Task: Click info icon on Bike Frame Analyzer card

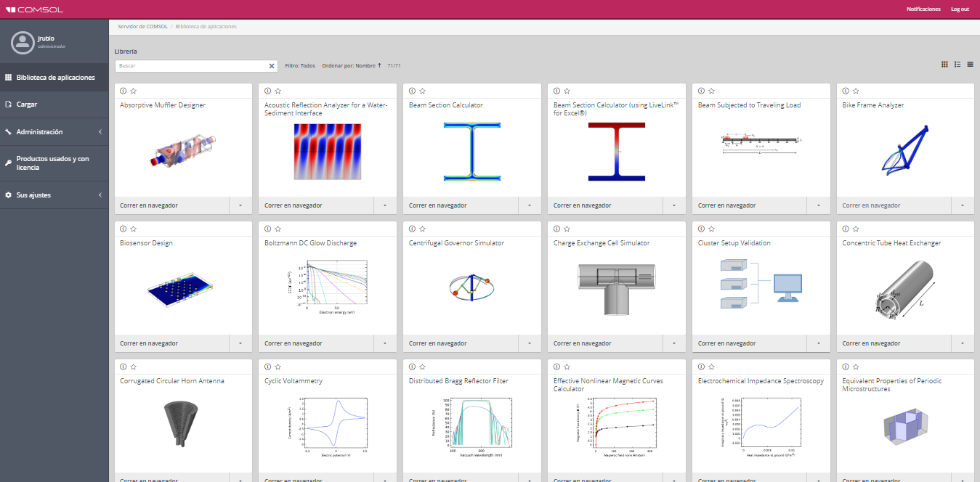Action: point(846,91)
